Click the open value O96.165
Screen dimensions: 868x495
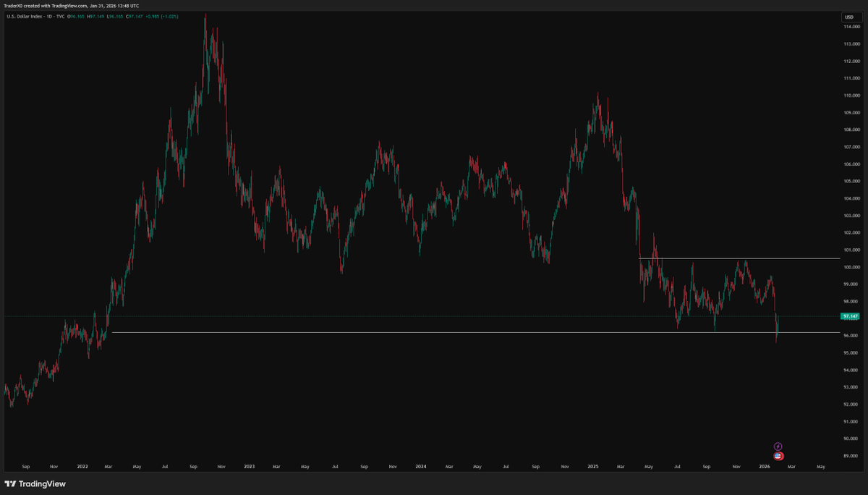pos(76,17)
